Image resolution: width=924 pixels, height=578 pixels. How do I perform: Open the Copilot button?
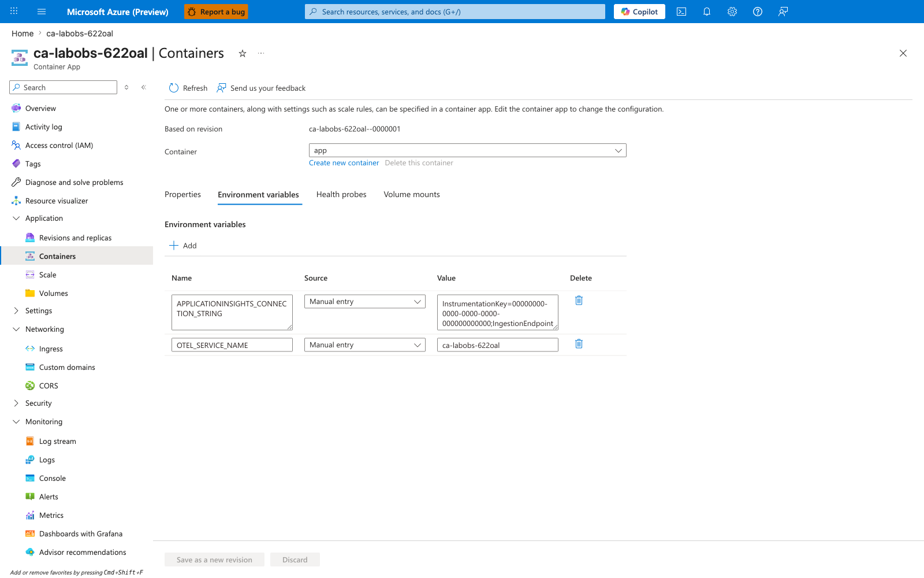click(639, 12)
